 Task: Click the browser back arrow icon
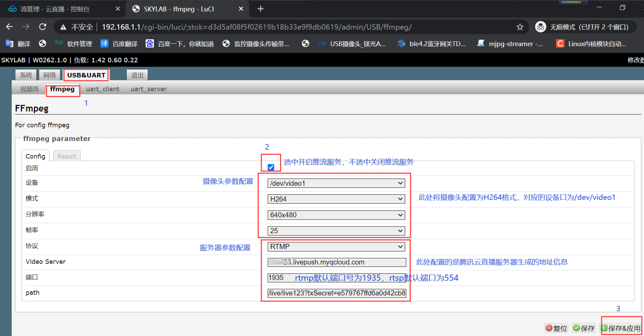tap(10, 27)
